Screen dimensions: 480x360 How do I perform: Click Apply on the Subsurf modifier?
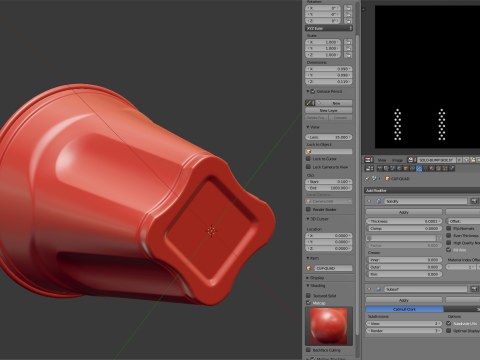click(x=404, y=300)
